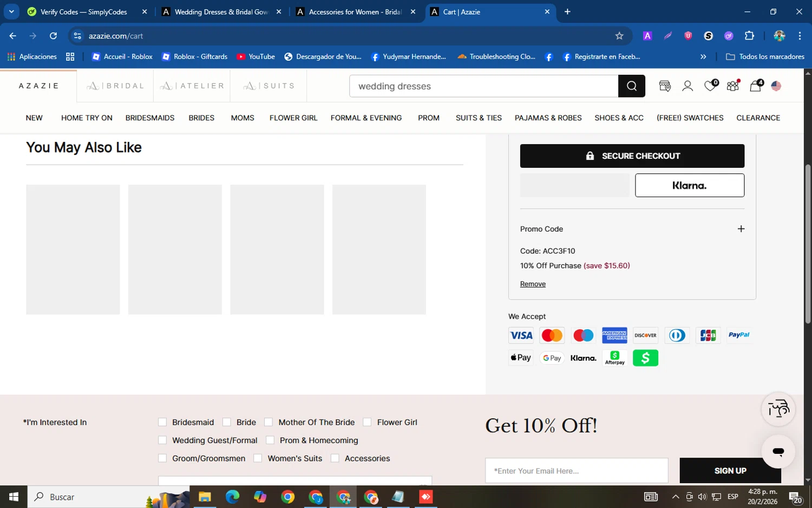Viewport: 812px width, 508px height.
Task: Click the SIGN UP button
Action: tap(730, 471)
